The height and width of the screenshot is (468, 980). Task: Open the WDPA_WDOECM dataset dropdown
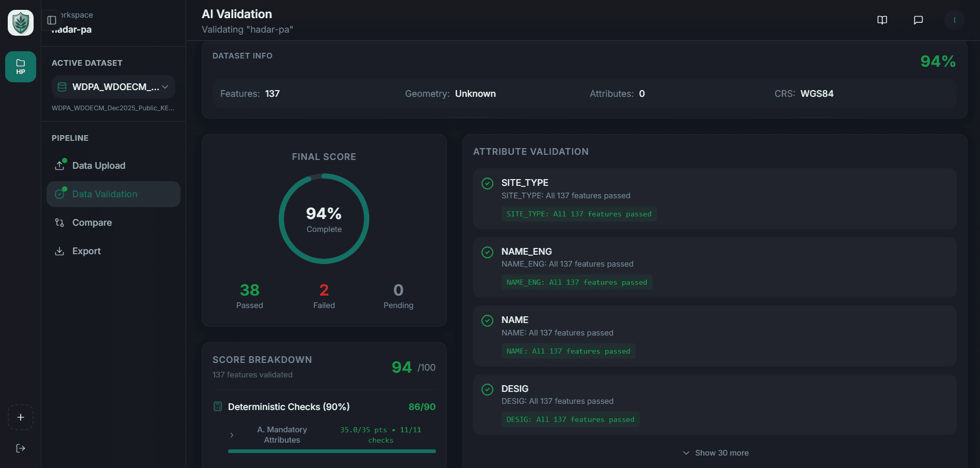tap(113, 87)
